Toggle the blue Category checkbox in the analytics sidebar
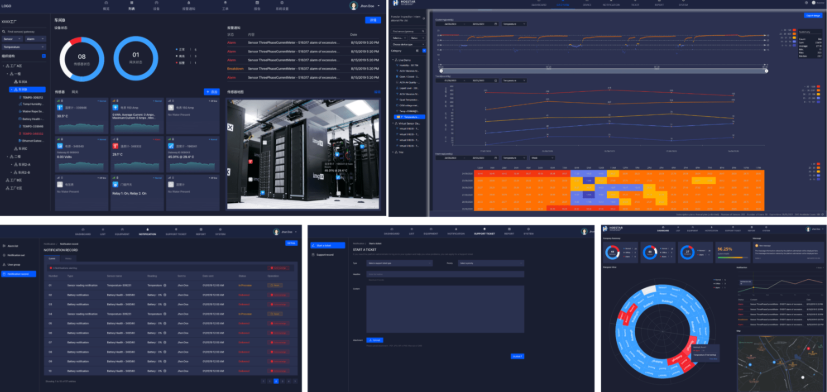Image resolution: width=827 pixels, height=392 pixels. coord(424,51)
